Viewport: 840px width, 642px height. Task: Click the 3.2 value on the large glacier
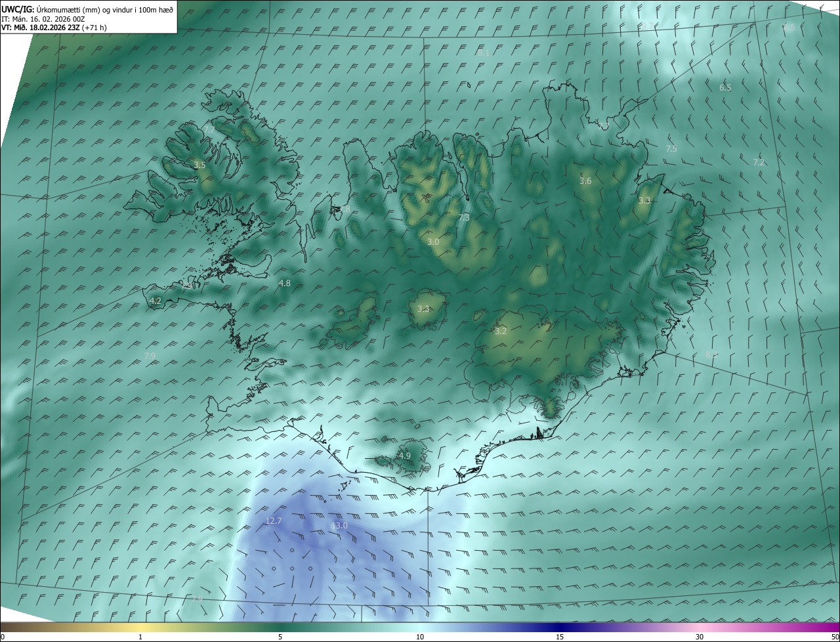(501, 332)
